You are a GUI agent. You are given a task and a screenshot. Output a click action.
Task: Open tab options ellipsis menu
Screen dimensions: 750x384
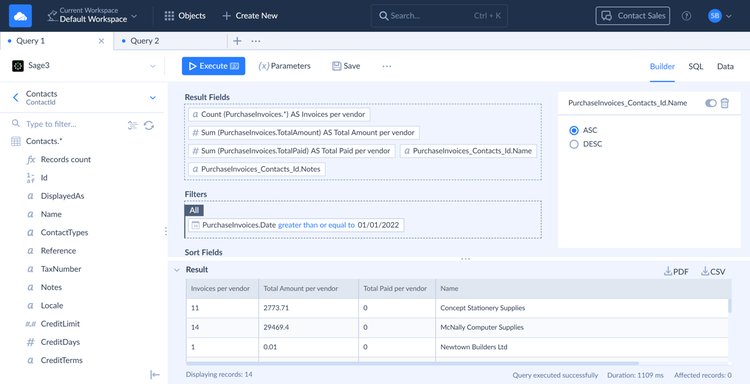[x=256, y=41]
